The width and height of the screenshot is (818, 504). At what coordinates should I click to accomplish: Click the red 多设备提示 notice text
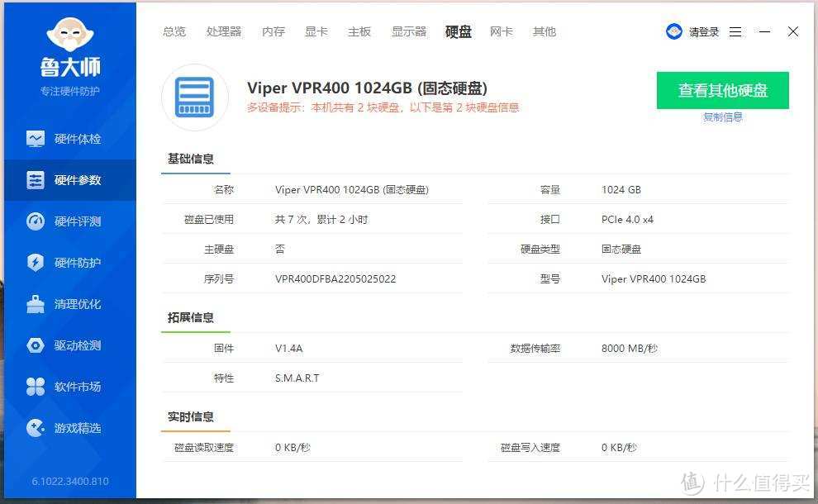[383, 107]
